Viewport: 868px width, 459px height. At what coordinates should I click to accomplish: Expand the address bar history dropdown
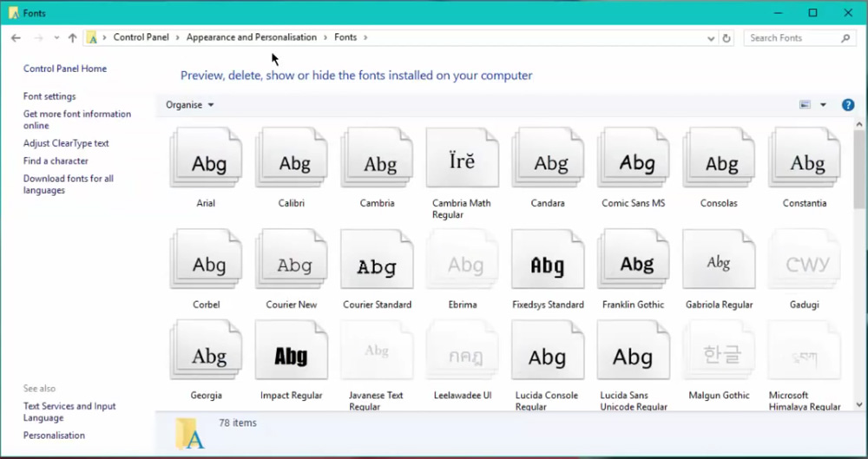(x=712, y=38)
